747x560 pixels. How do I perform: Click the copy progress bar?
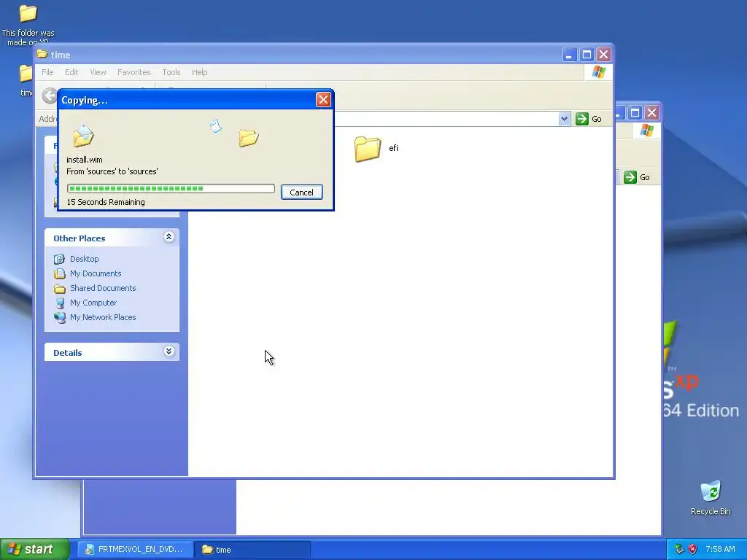tap(171, 189)
